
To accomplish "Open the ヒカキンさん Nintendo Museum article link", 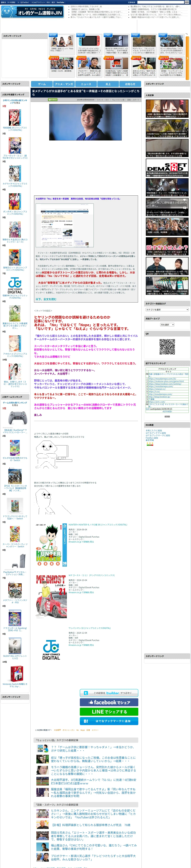I will (94, 814).
